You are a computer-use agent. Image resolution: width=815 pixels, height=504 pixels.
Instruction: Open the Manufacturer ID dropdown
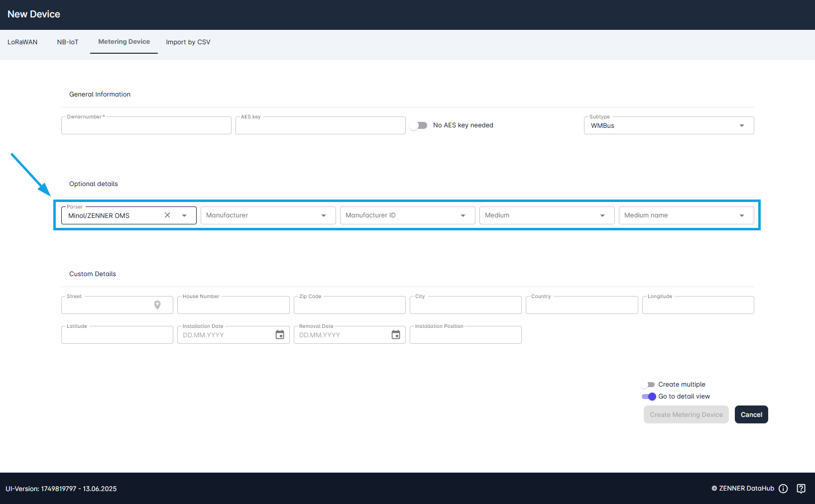pyautogui.click(x=463, y=215)
